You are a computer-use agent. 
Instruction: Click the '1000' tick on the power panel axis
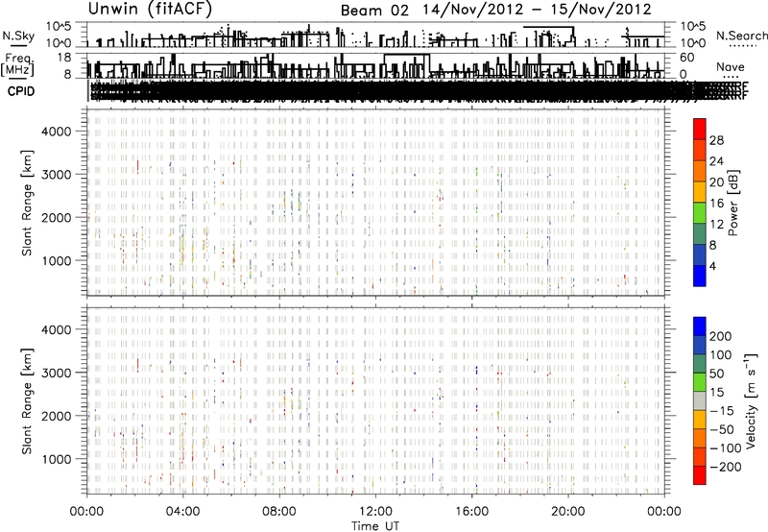tap(57, 261)
